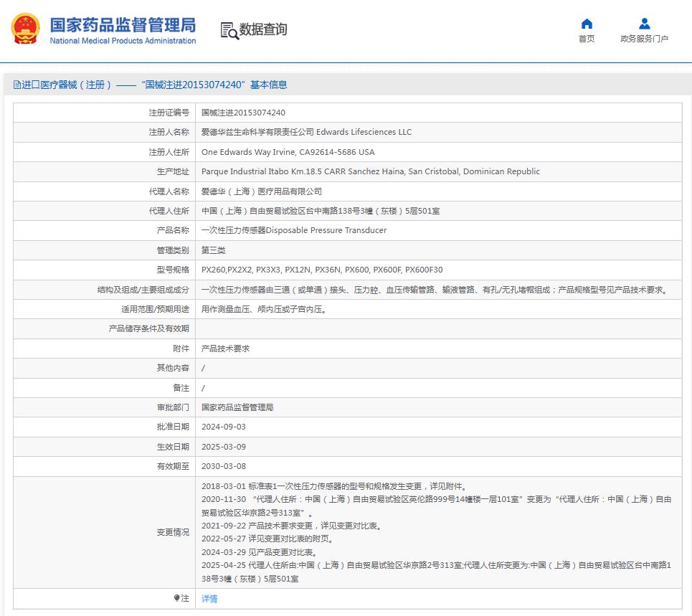The width and height of the screenshot is (692, 616).
Task: Open the 产品技术要求 attachment
Action: [x=222, y=348]
